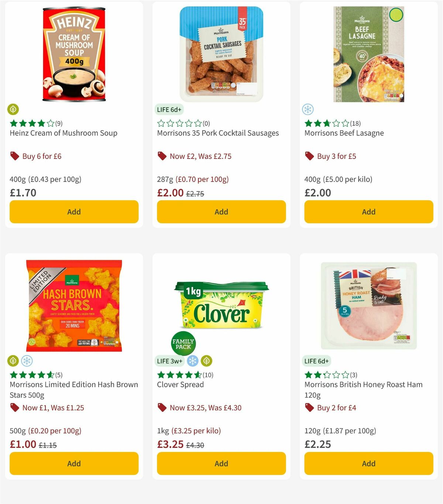Click the LIFE 6d+ badge on Pork Cocktail Sausages
Screen dimensions: 443x504
coord(169,110)
